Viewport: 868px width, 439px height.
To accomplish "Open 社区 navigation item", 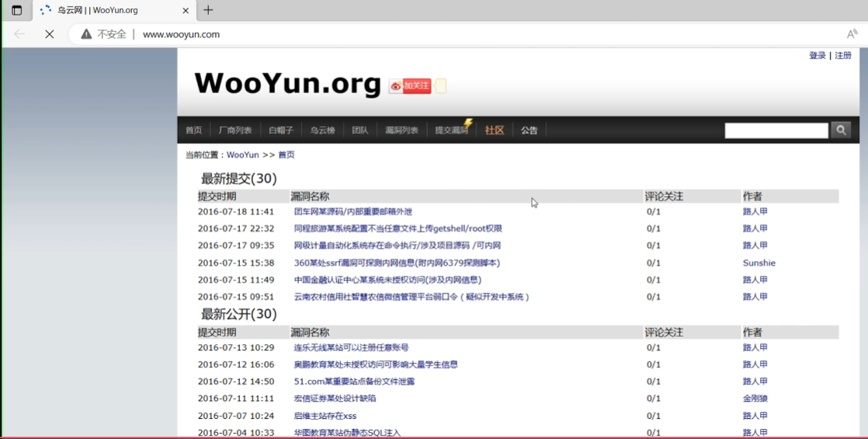I will [x=495, y=131].
